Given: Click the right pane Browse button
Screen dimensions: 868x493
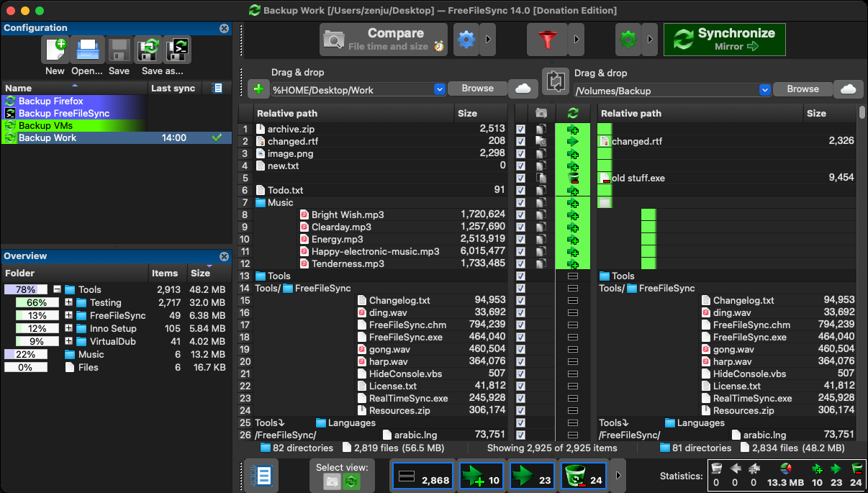Looking at the screenshot, I should (803, 88).
